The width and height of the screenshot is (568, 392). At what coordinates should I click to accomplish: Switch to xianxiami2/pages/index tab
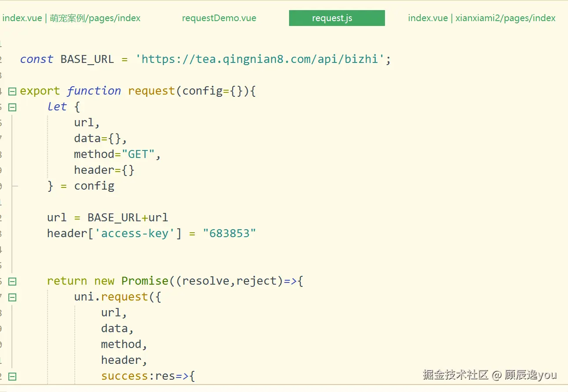point(482,18)
